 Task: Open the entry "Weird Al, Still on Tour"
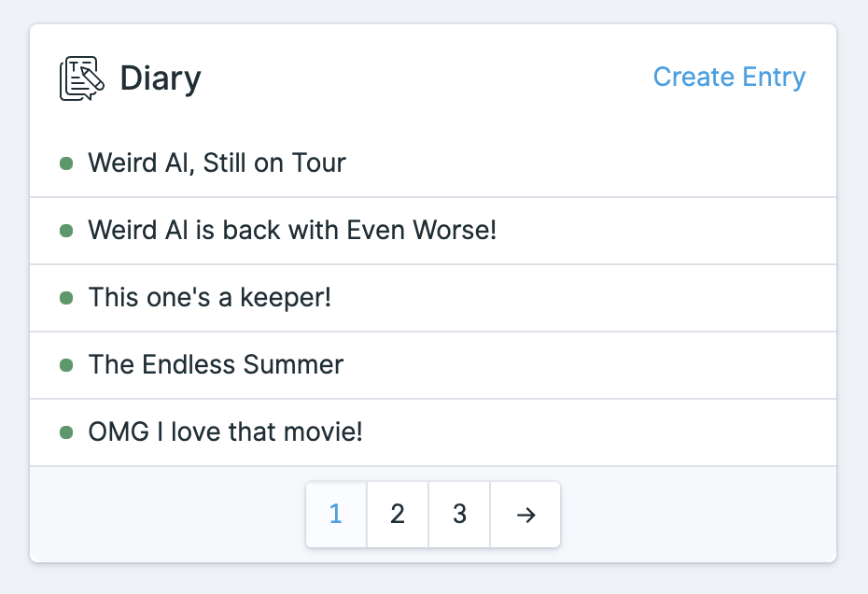[217, 163]
